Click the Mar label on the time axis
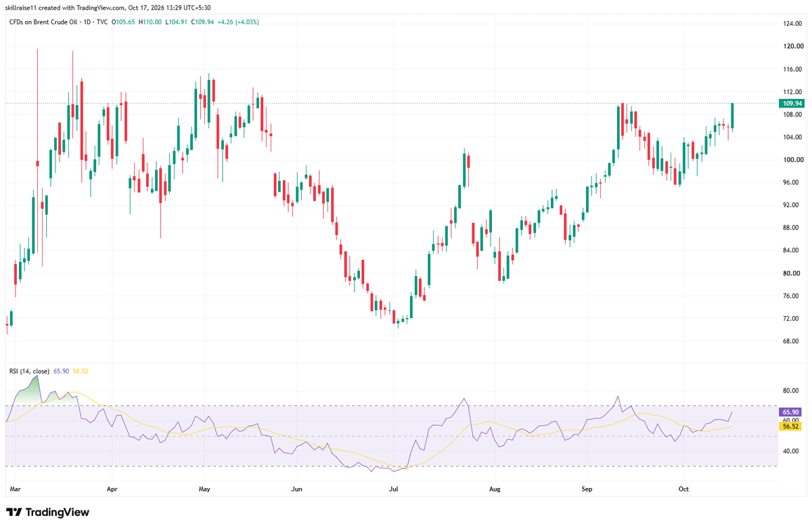 16,487
